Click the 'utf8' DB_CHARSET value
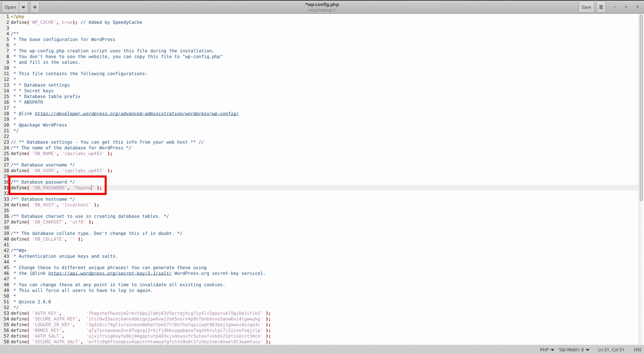644x354 pixels. [78, 222]
